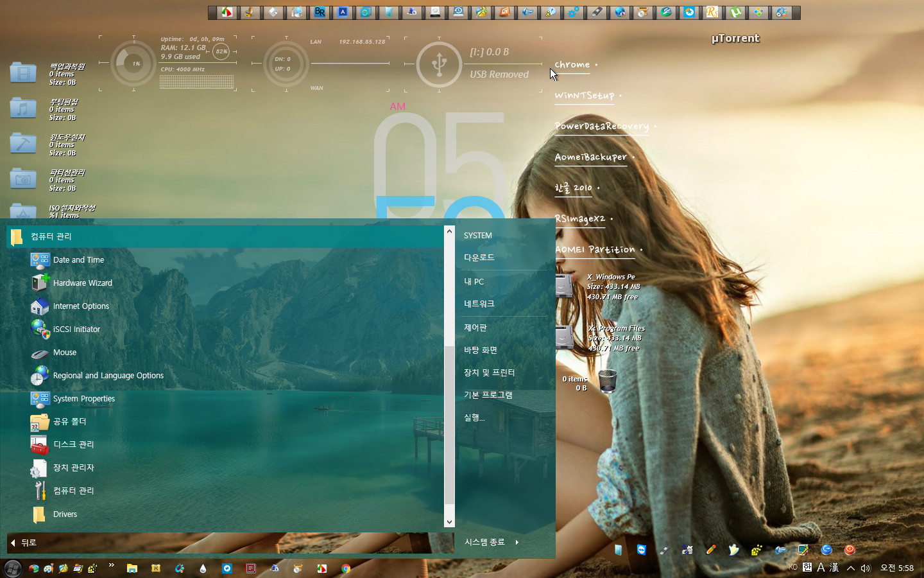Screen dimensions: 924x578
Task: Click start menu scrollbar down arrow
Action: [449, 522]
